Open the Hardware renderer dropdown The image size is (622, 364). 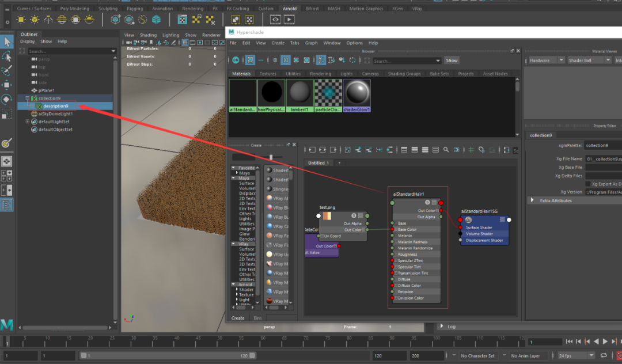547,60
